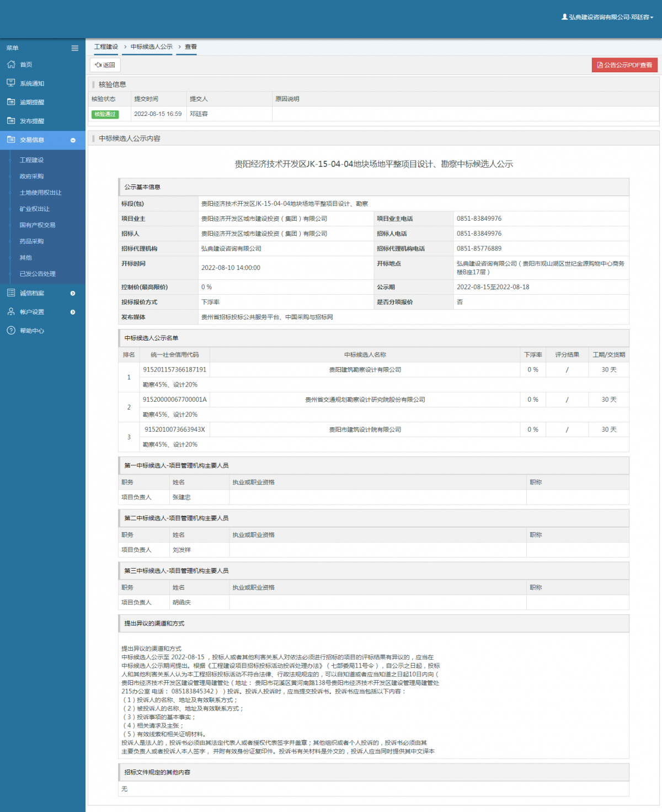Click the hamburger menu icon beside 菜单
The width and height of the screenshot is (662, 812).
(74, 48)
